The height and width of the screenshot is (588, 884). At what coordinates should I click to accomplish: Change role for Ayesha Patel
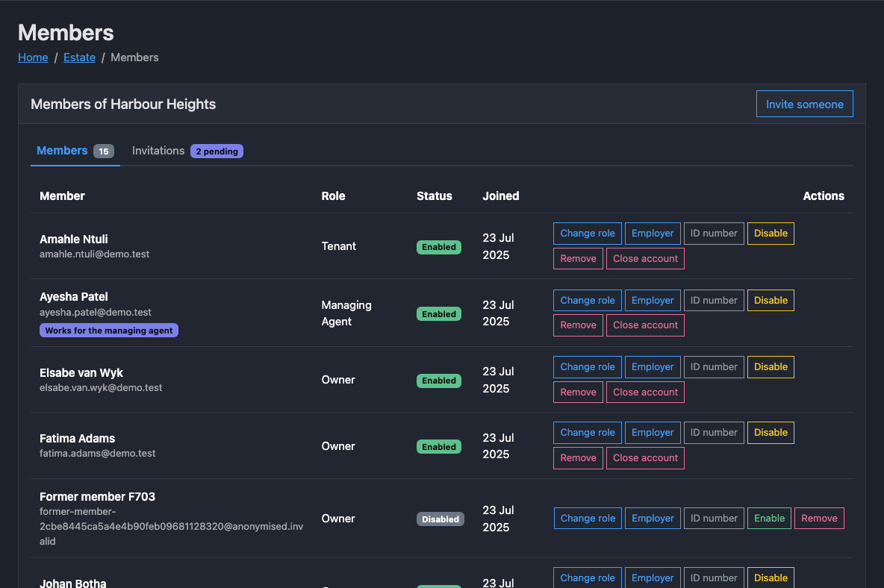pos(588,300)
